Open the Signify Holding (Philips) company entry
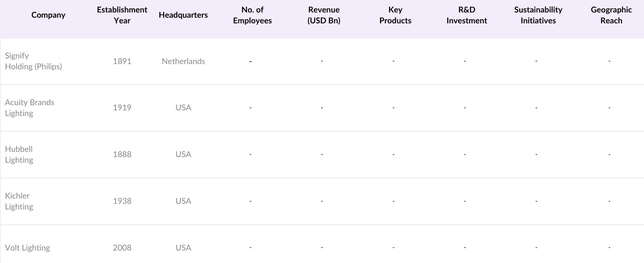The image size is (644, 263). click(x=33, y=61)
